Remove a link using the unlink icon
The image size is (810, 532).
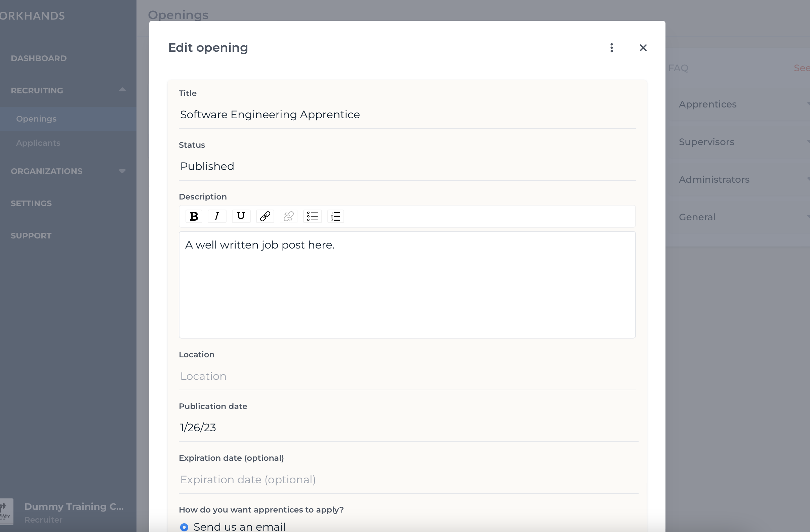pos(288,216)
